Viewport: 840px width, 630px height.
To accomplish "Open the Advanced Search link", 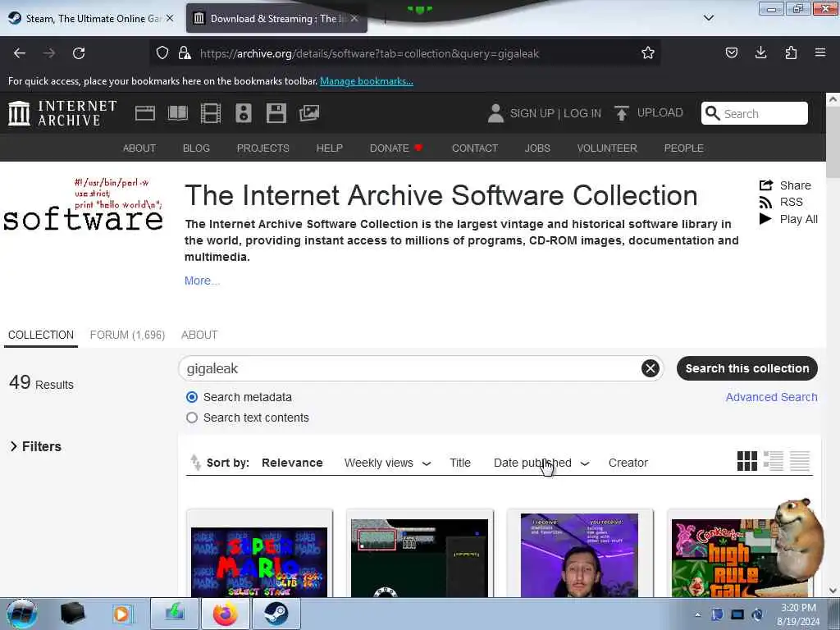I will click(771, 398).
